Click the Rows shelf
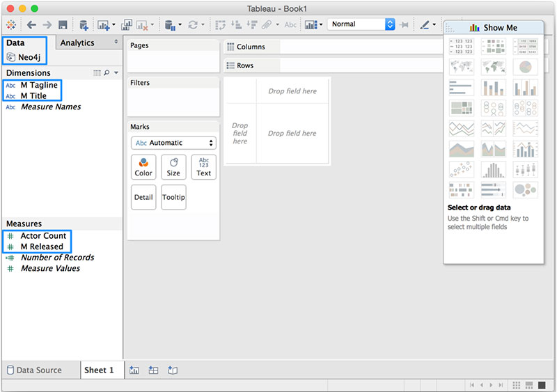Viewport: 557px width, 392px height. 333,65
